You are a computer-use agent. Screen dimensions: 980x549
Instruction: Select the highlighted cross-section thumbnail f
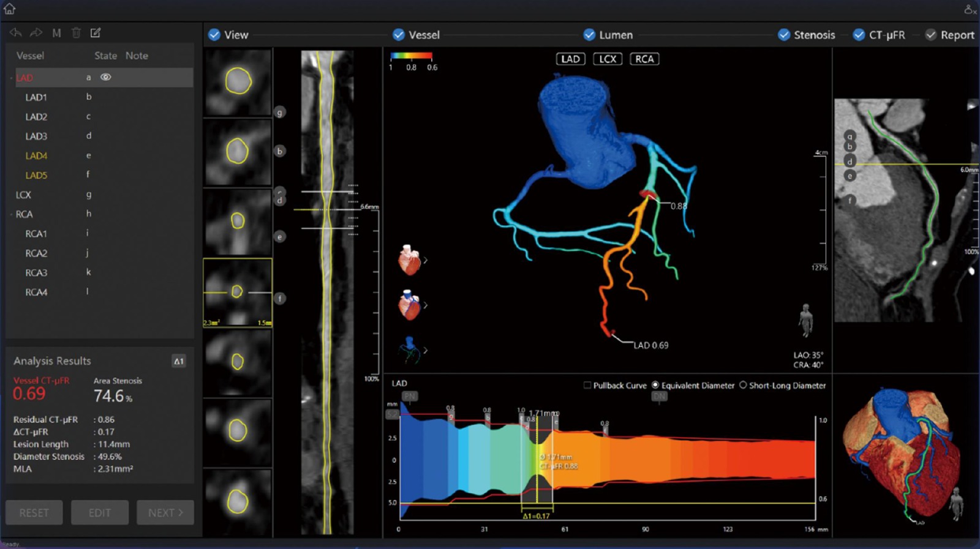(238, 293)
